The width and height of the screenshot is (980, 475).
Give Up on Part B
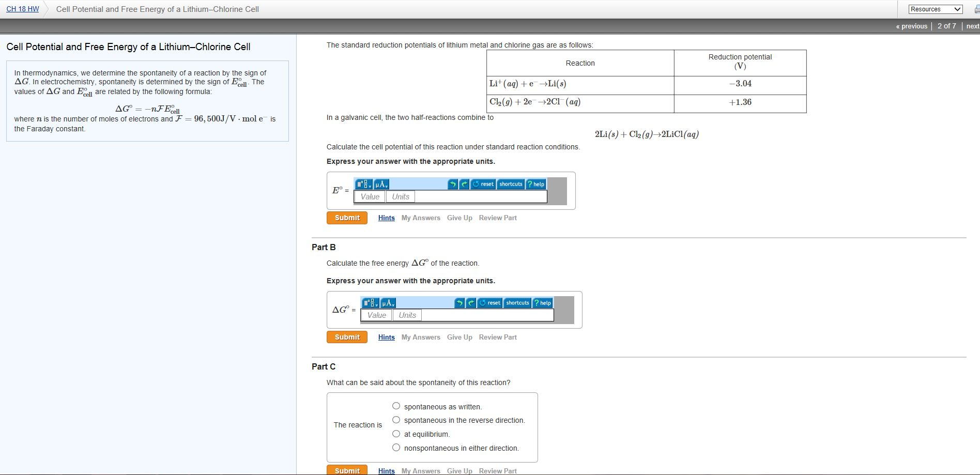pos(460,337)
